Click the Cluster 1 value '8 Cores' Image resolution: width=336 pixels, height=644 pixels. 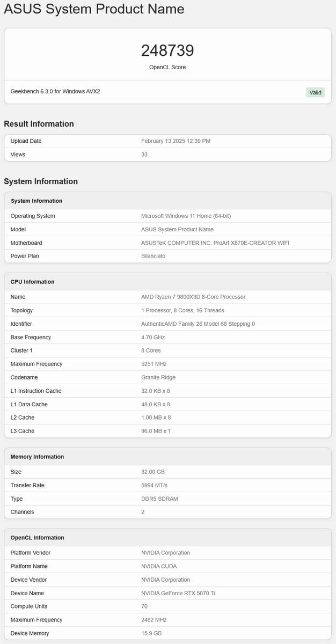[x=151, y=350]
